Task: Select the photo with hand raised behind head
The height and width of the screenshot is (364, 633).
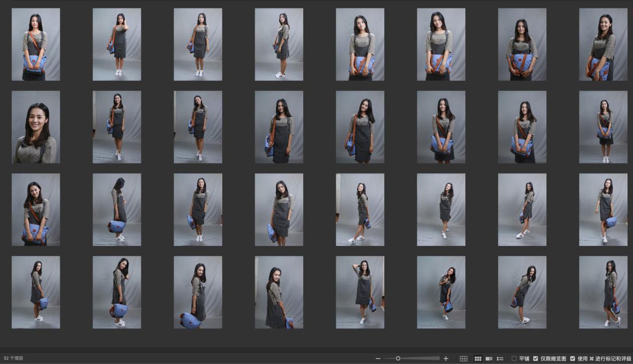Action: (x=360, y=292)
